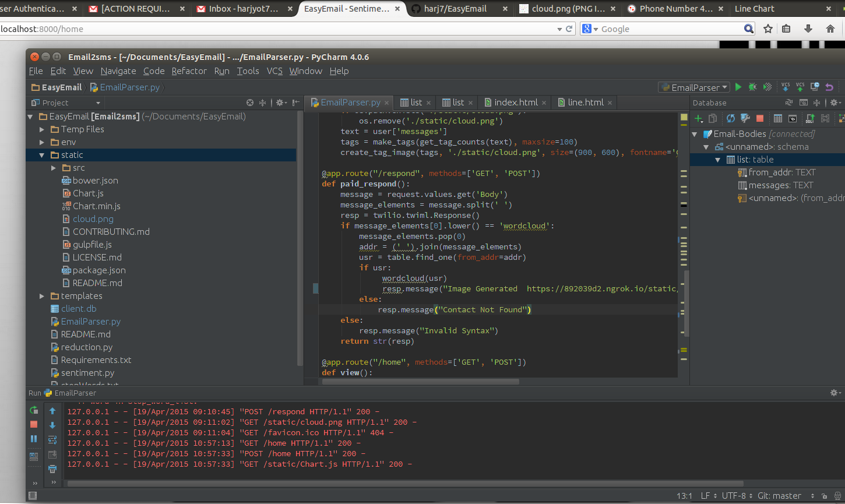Start debugging with the green bug icon
The width and height of the screenshot is (845, 504).
click(753, 87)
